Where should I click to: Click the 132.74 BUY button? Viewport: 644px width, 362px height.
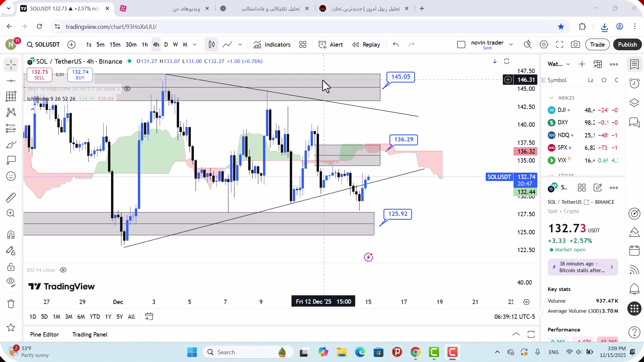point(80,75)
